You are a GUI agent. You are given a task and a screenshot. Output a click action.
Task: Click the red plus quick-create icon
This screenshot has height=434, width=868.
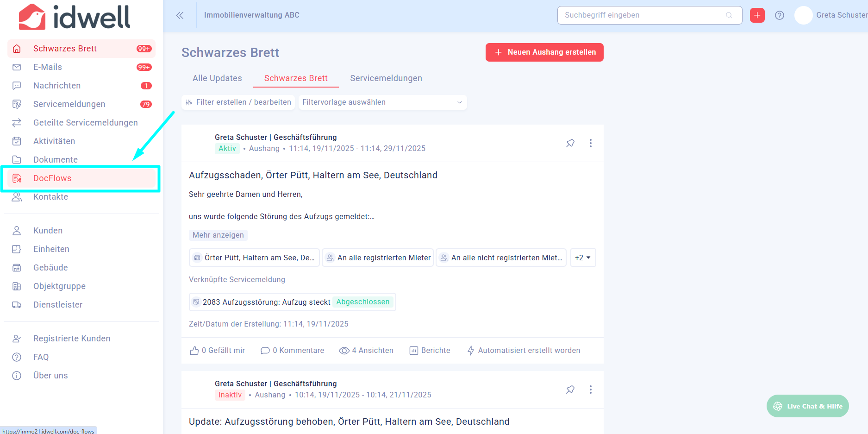[757, 15]
